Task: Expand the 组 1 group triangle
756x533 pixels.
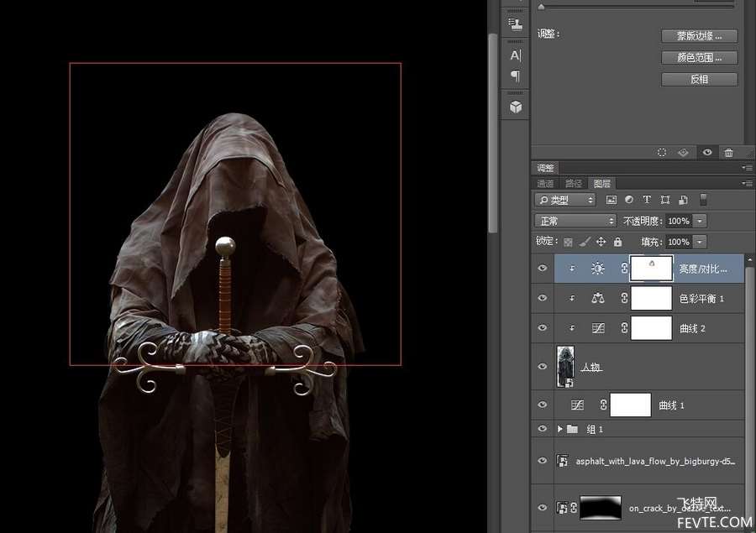Action: coord(559,428)
